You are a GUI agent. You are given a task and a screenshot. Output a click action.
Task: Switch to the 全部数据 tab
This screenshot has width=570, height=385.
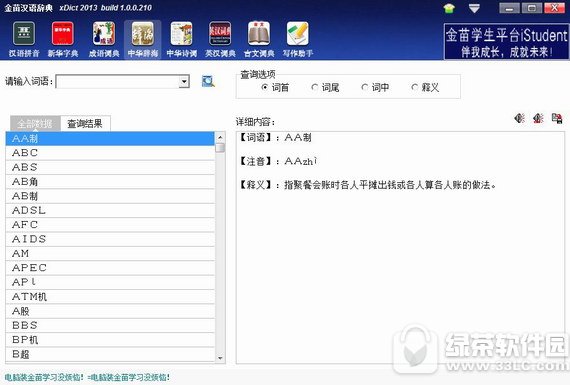(x=35, y=124)
